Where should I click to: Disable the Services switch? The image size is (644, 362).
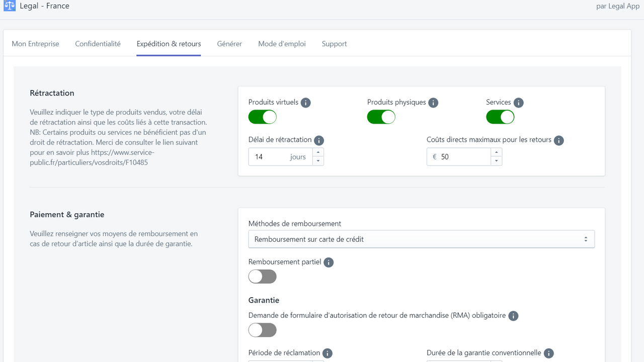pos(500,117)
